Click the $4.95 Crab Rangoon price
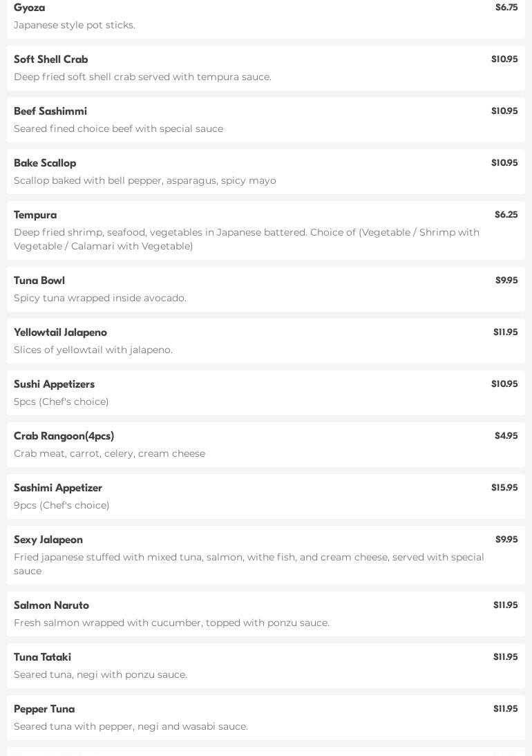Viewport: 532px width, 756px height. (506, 436)
